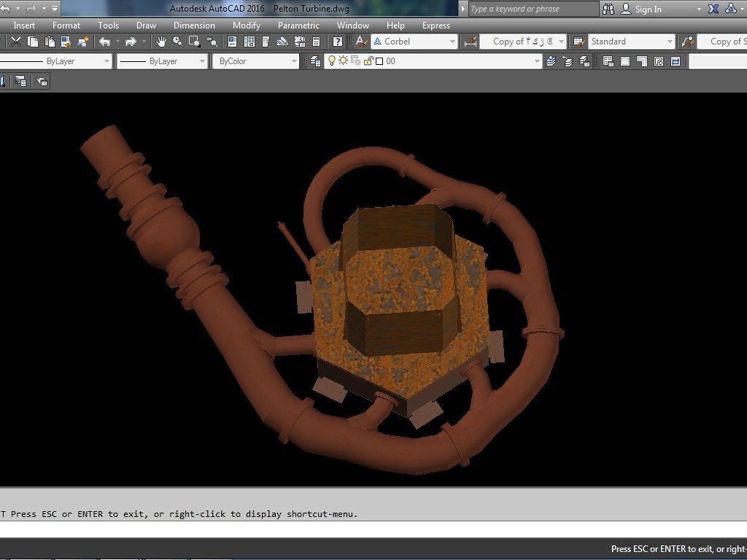Click the Zoom Realtime icon
The height and width of the screenshot is (560, 747).
178,42
